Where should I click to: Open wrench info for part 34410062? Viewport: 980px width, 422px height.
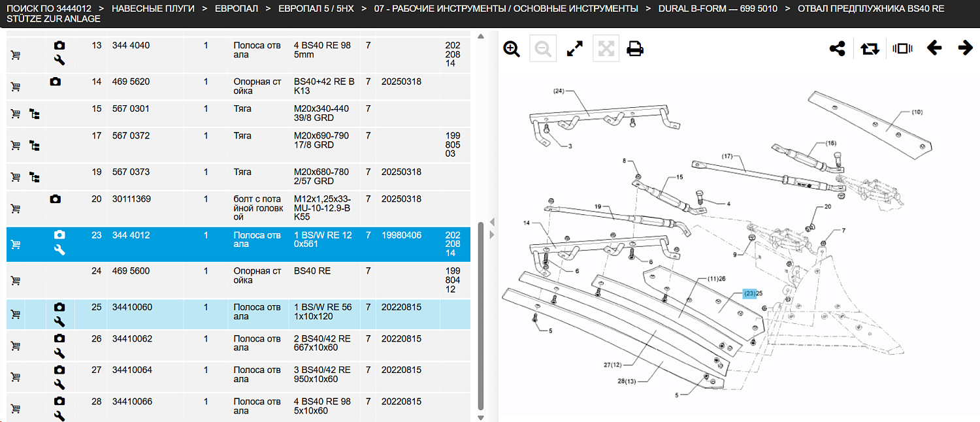(x=59, y=353)
